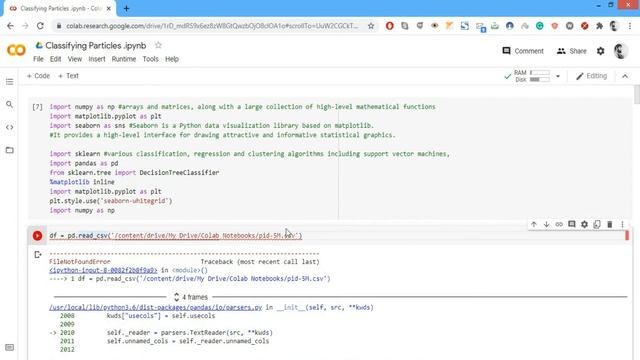
Task: Click the DecisionTreeClassifier import line
Action: [x=134, y=173]
